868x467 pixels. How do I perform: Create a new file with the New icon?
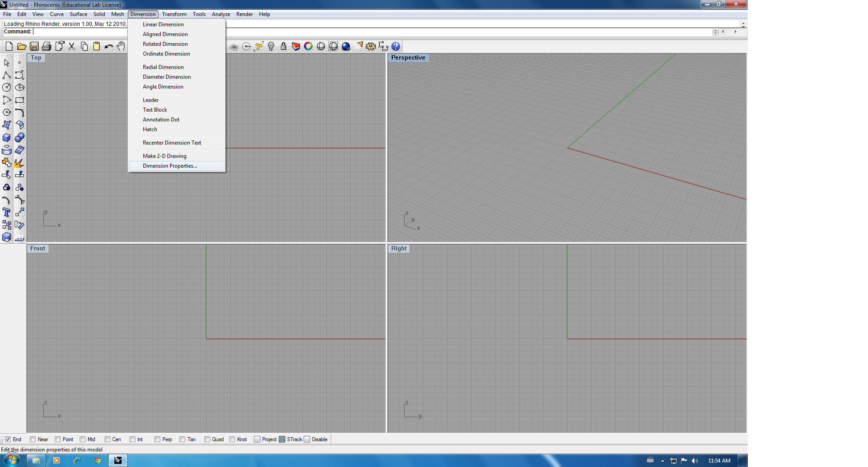coord(9,46)
